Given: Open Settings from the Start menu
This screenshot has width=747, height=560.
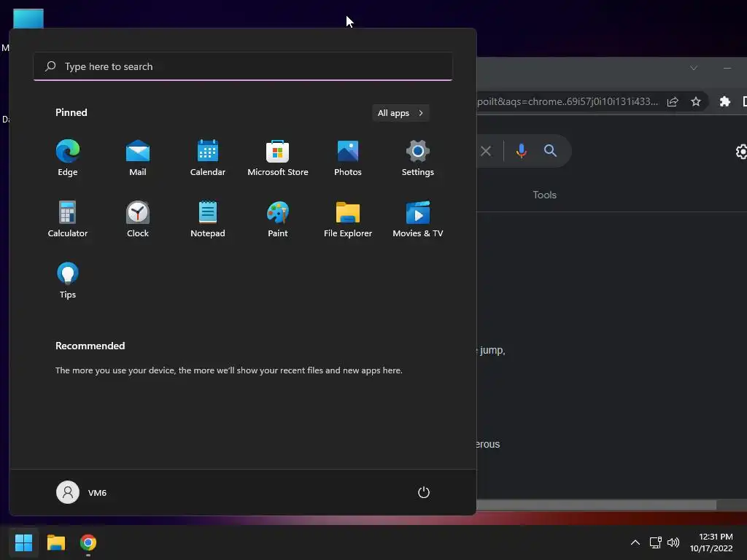Looking at the screenshot, I should [418, 157].
